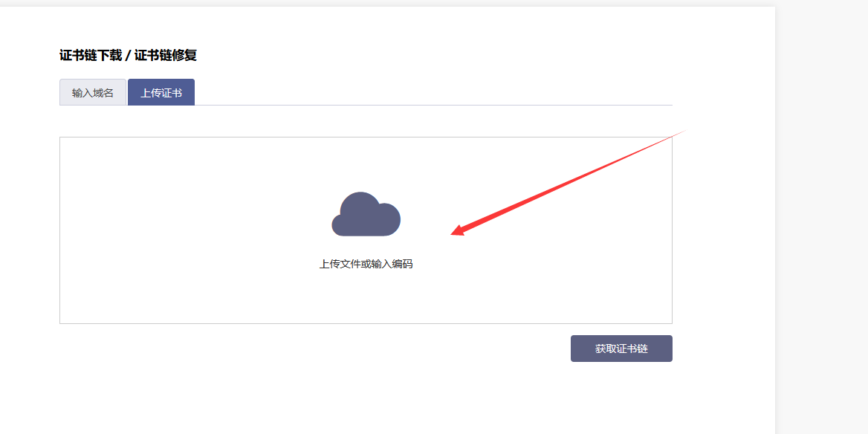868x434 pixels.
Task: Click the tail of the red arrow
Action: 684,132
